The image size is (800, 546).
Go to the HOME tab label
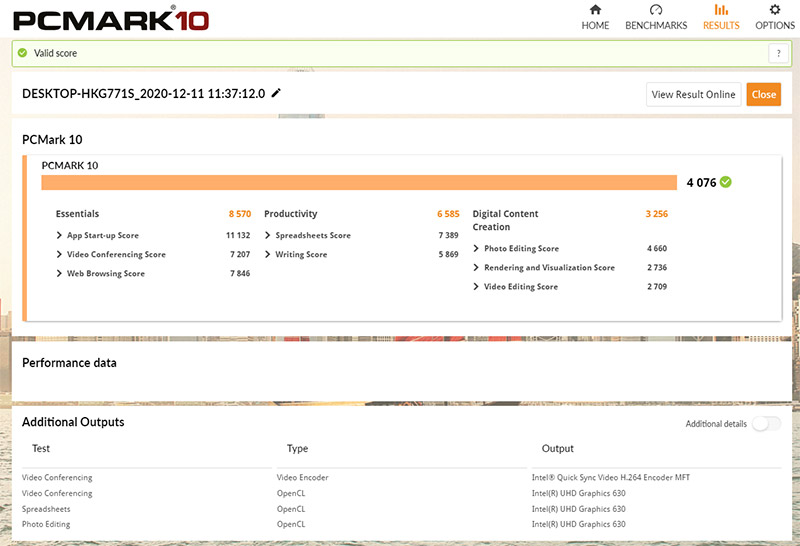[595, 26]
